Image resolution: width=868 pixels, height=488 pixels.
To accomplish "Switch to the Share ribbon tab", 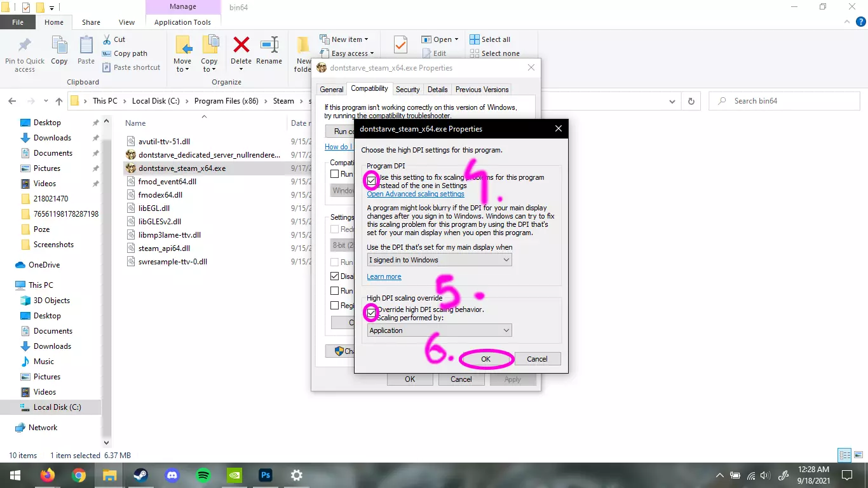I will point(91,22).
